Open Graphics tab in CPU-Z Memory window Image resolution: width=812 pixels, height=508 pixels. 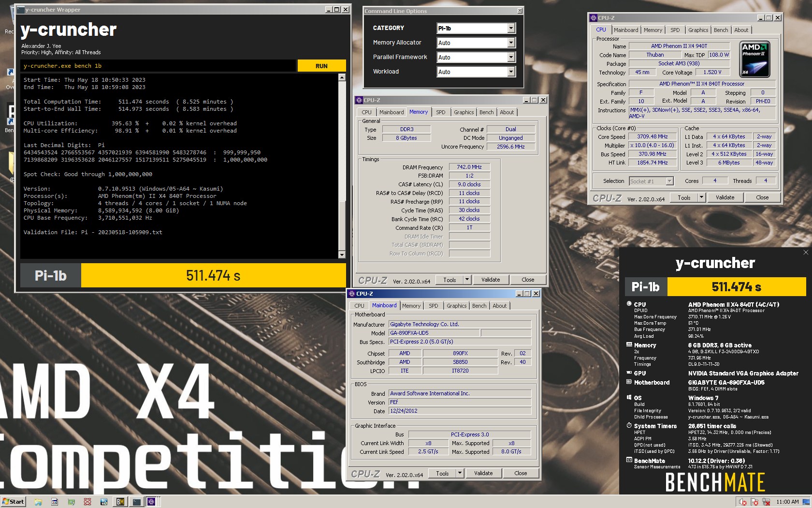[x=464, y=112]
